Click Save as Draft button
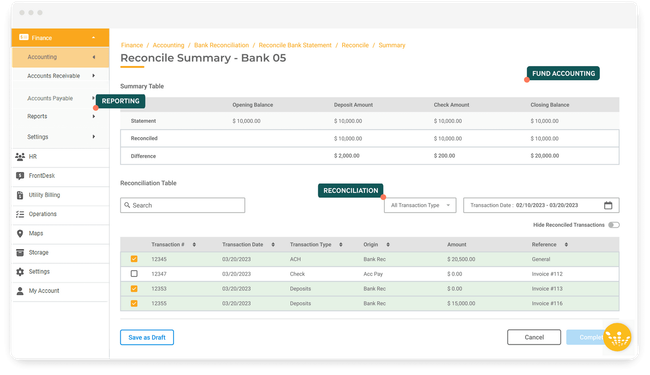 coord(147,337)
